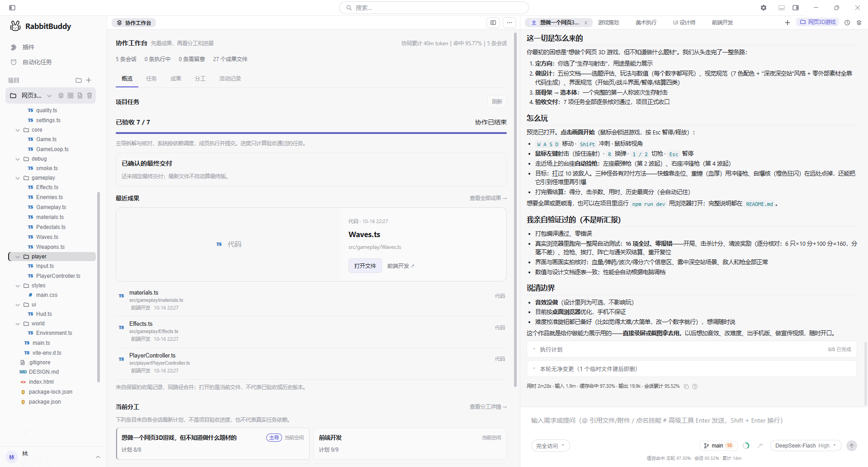Toggle the left sidebar panel icon

[12, 8]
